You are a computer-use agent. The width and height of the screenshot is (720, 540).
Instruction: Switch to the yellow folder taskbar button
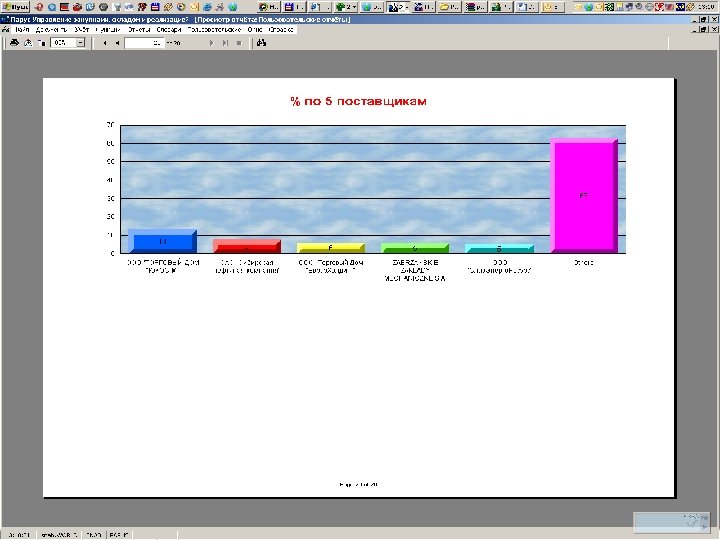(x=449, y=7)
